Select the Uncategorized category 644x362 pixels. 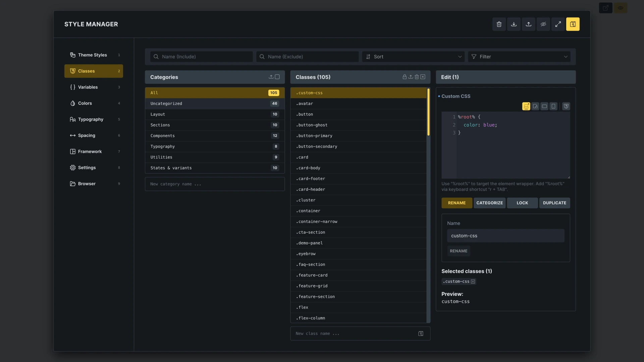pyautogui.click(x=215, y=104)
